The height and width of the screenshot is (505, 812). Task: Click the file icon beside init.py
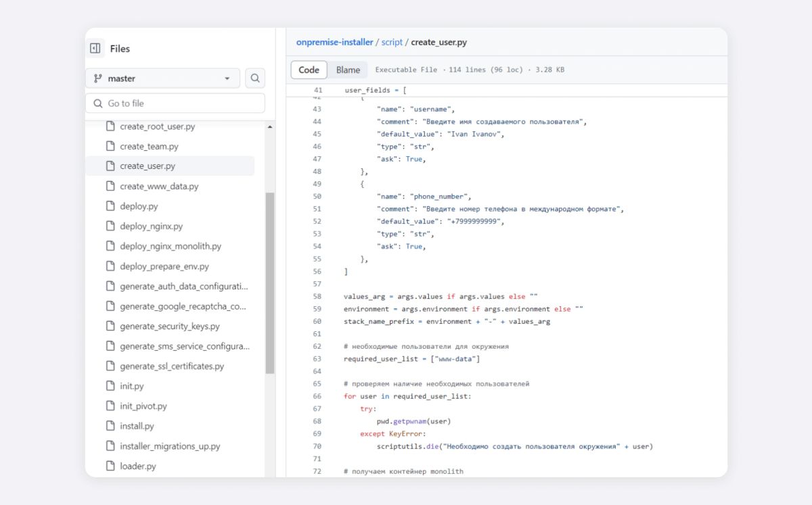click(110, 386)
